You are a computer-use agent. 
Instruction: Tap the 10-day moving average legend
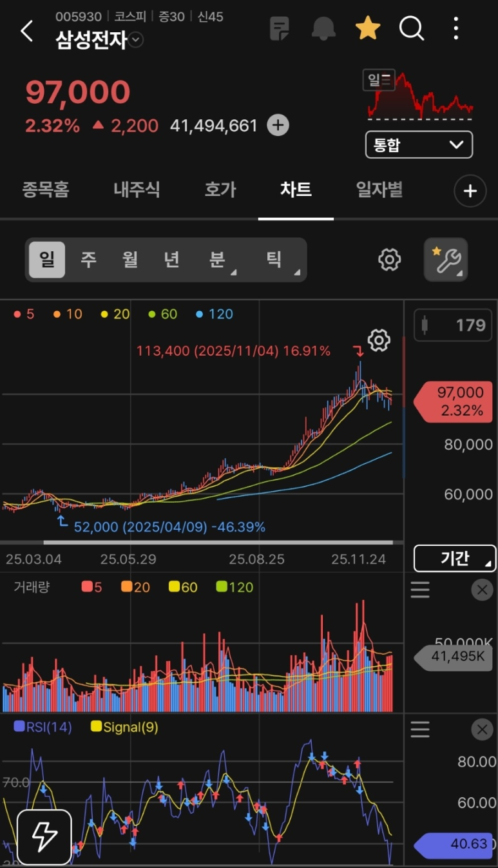click(68, 314)
